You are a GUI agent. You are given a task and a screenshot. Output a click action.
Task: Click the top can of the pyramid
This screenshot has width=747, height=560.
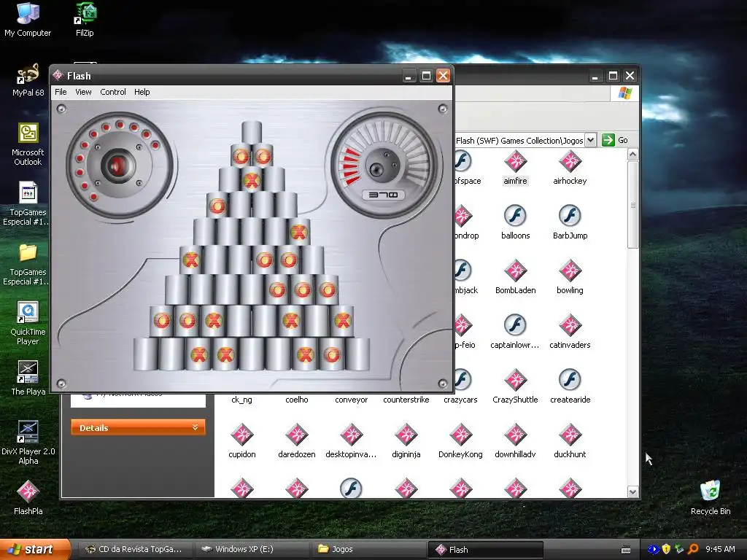pos(252,133)
